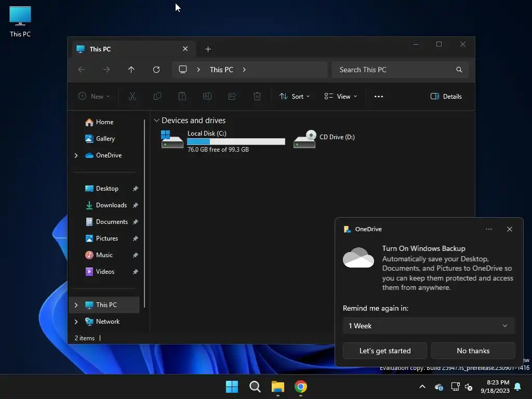Unpin Documents using its pin icon
This screenshot has width=532, height=399.
136,222
